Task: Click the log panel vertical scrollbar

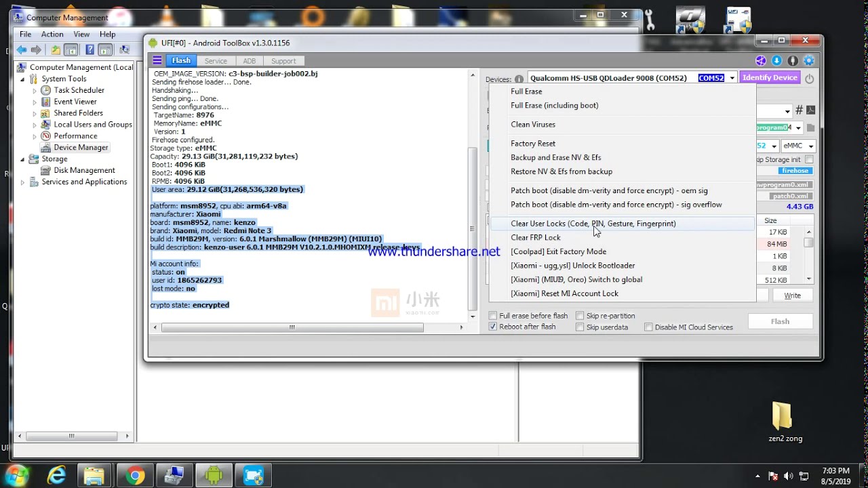Action: click(x=473, y=229)
